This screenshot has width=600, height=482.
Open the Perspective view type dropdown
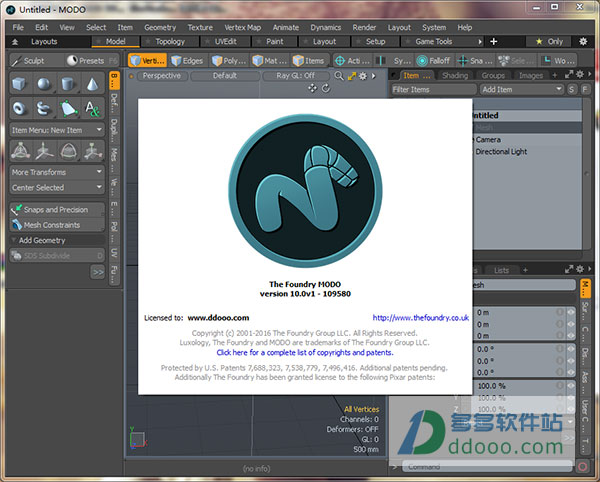click(x=161, y=76)
